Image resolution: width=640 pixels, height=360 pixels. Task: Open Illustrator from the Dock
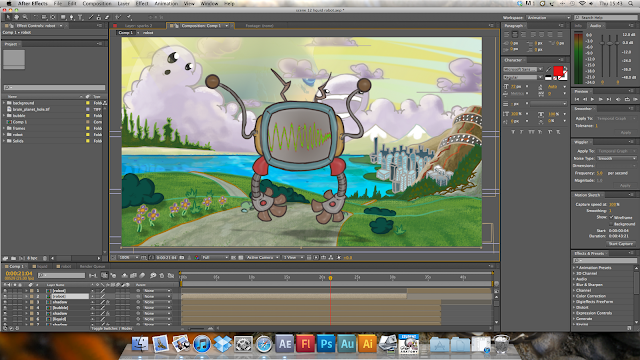click(x=367, y=344)
